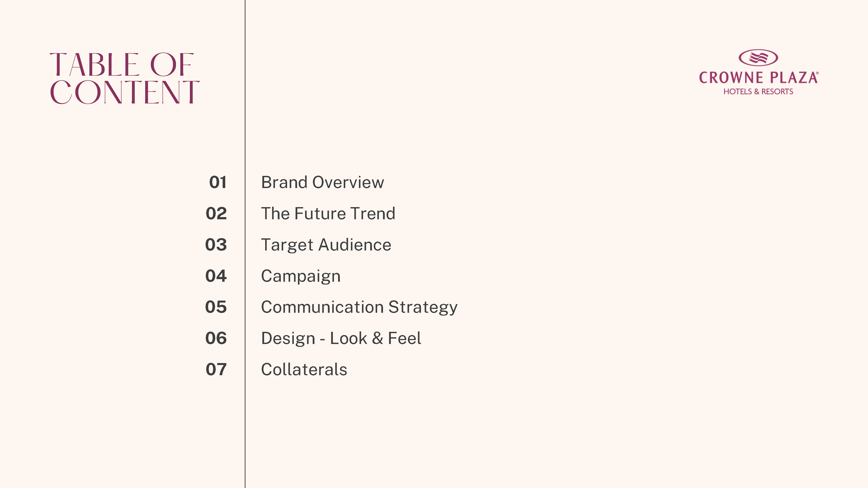Image resolution: width=868 pixels, height=488 pixels.
Task: Open the Brand Overview entry
Action: [x=322, y=182]
